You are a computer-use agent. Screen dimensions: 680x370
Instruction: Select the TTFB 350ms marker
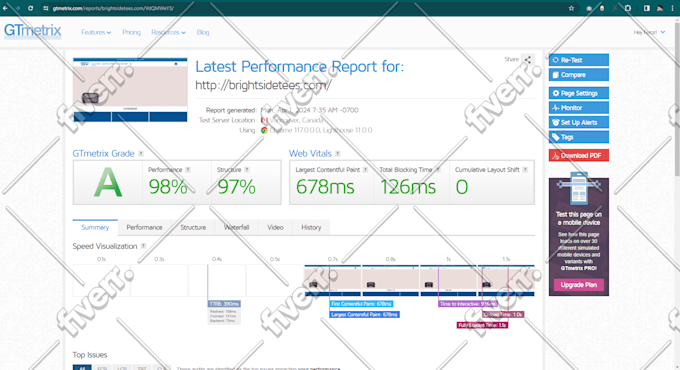[224, 304]
